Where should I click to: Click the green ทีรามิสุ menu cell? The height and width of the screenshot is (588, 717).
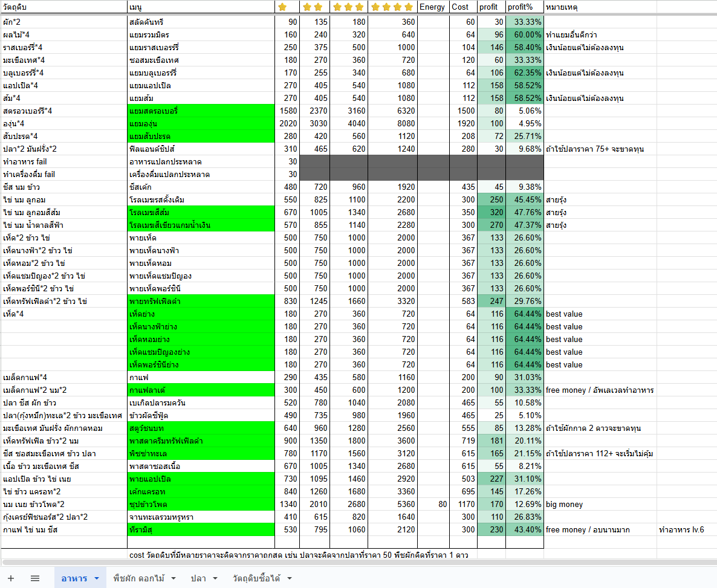[201, 529]
